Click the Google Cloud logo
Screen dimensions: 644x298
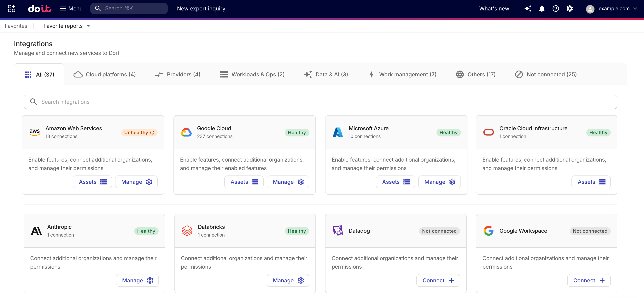186,132
